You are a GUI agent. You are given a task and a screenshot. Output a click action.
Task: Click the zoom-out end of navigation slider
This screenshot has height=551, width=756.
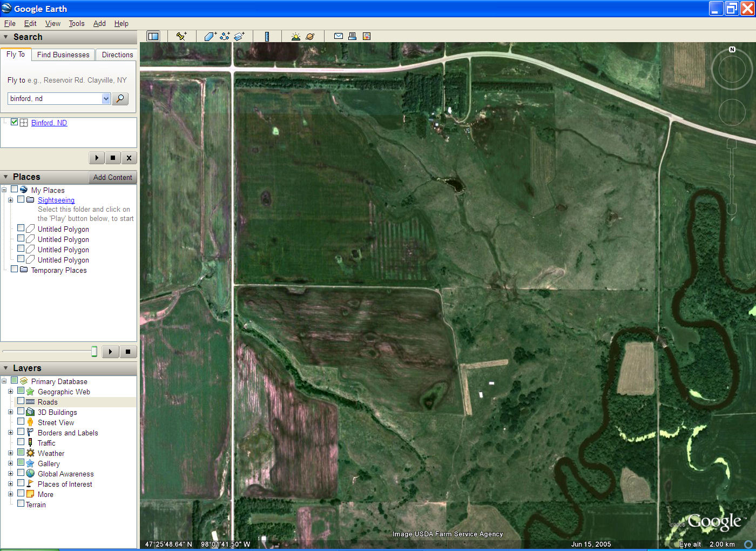click(x=732, y=209)
